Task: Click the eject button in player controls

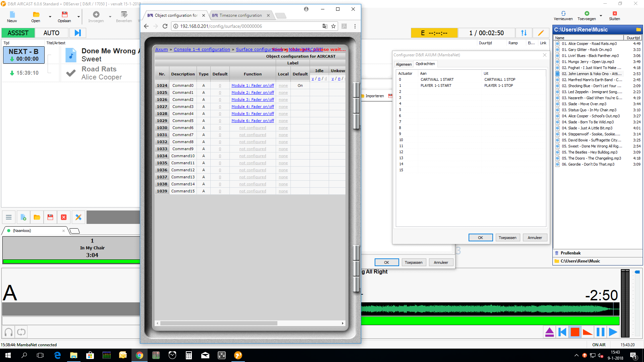Action: pos(549,332)
